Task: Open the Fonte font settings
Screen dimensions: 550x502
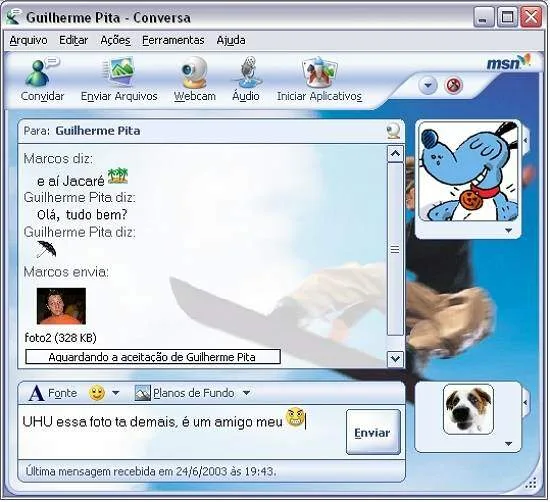Action: (x=53, y=393)
